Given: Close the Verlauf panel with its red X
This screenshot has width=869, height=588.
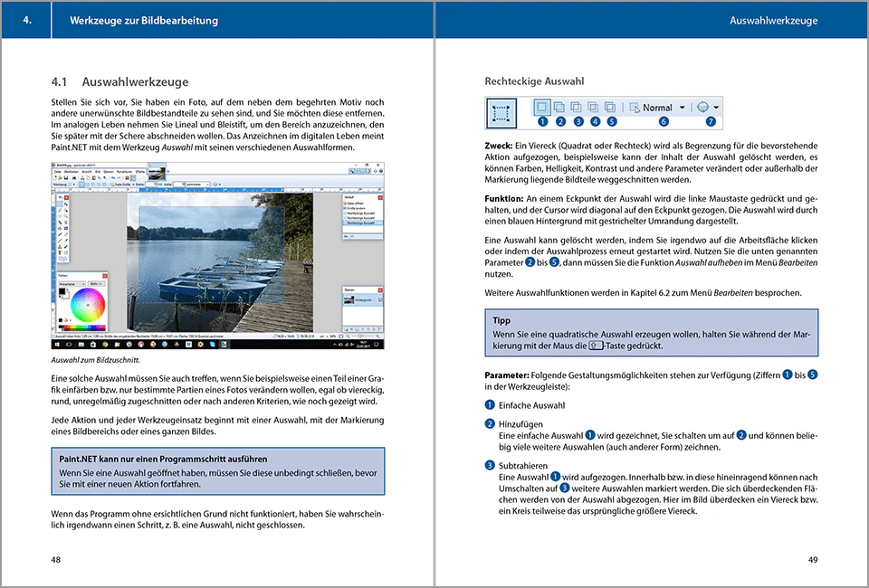Looking at the screenshot, I should 380,197.
